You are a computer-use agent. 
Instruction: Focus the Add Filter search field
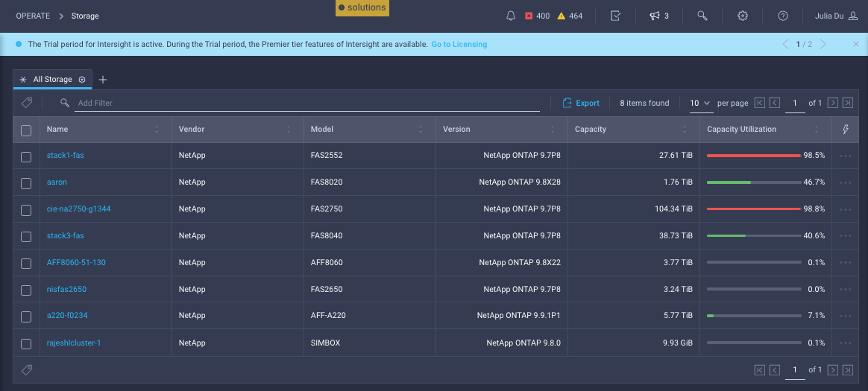(x=306, y=103)
